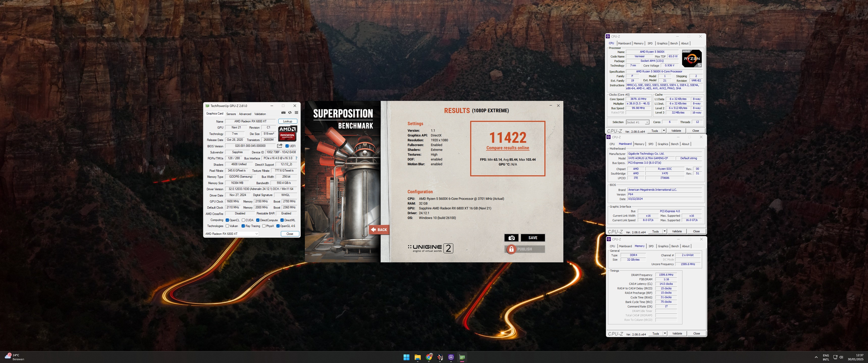Click the GPU-Z screenshot camera icon

pos(283,113)
